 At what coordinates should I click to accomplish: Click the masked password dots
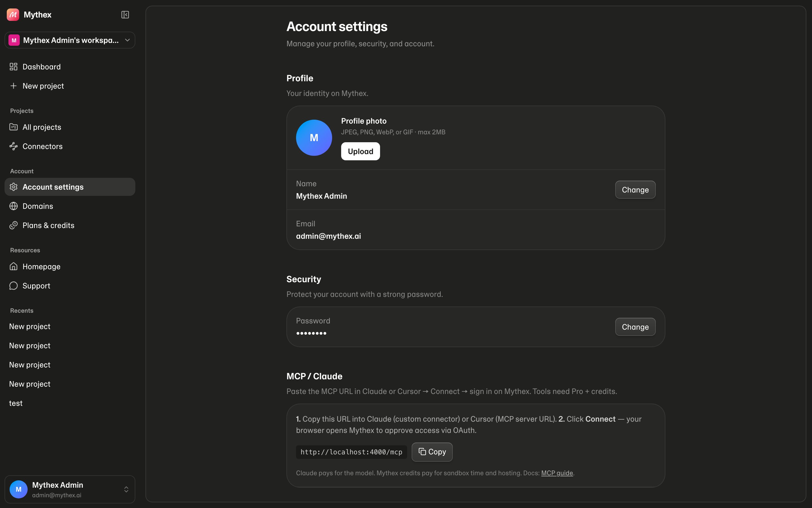tap(311, 333)
